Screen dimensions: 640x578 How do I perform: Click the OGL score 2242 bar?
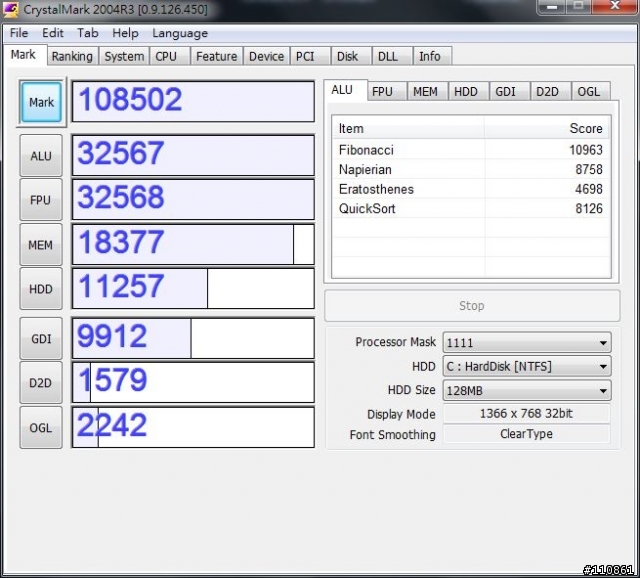[x=193, y=427]
